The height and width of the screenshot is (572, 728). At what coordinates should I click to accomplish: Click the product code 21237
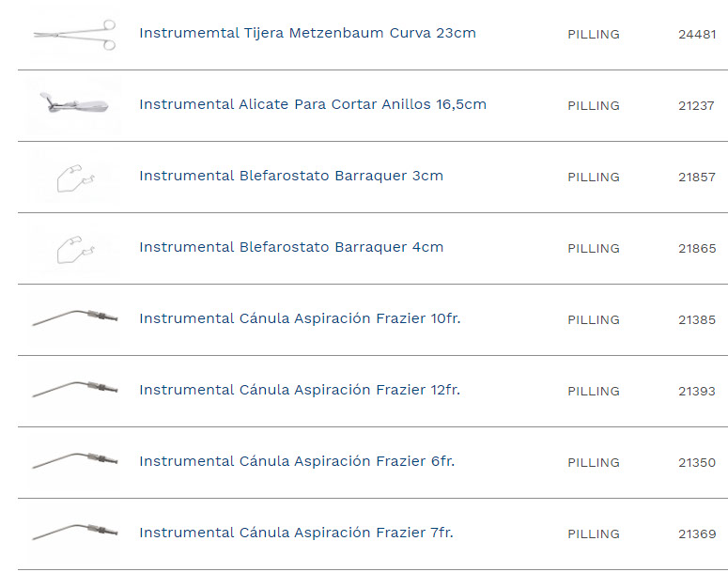pyautogui.click(x=697, y=105)
